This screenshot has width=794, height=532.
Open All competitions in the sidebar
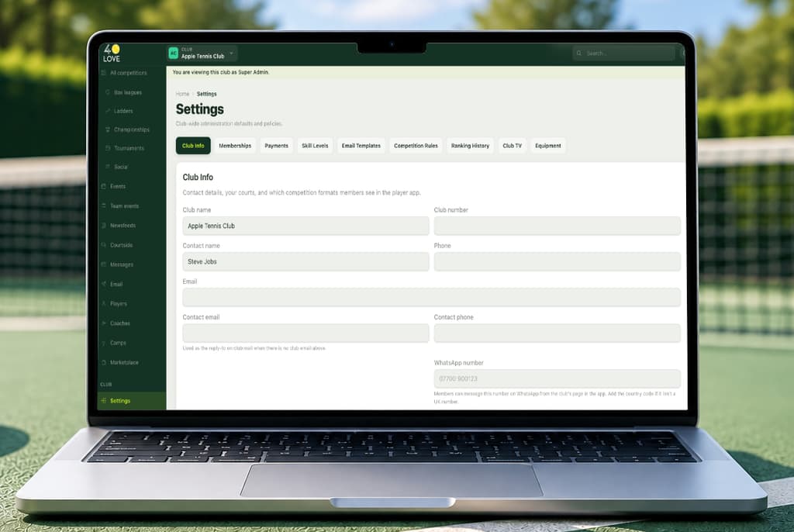coord(124,73)
